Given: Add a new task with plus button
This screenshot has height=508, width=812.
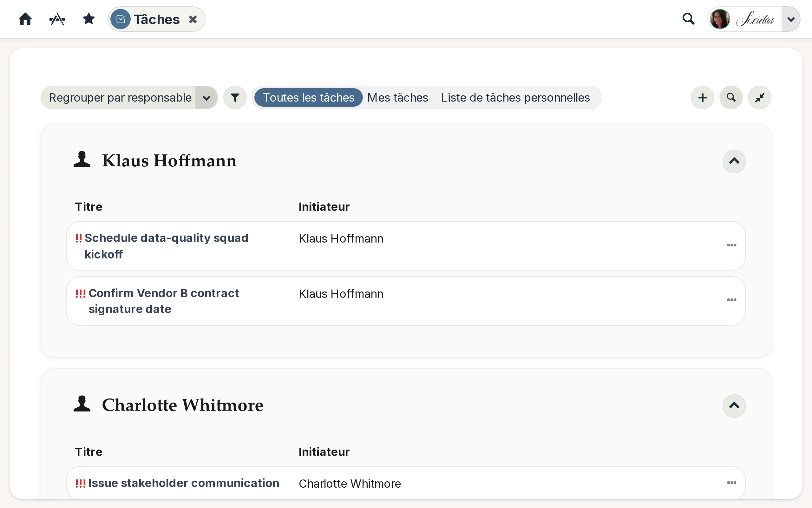Looking at the screenshot, I should point(702,97).
